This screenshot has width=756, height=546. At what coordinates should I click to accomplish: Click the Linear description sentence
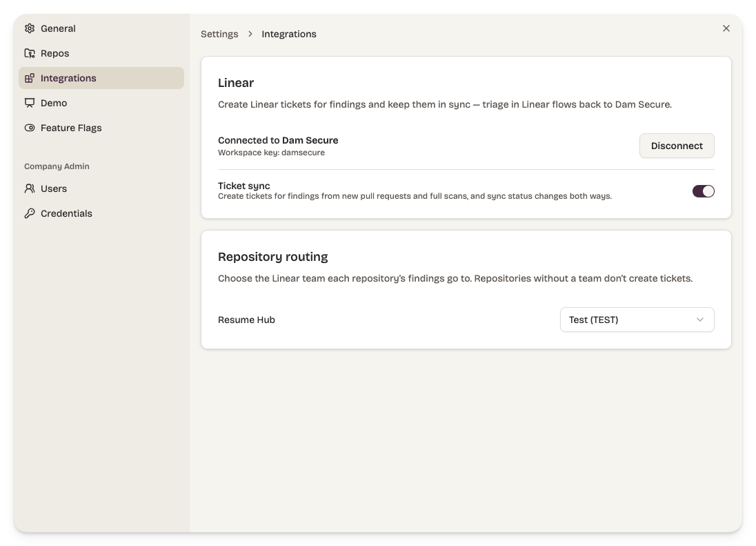[x=444, y=105]
